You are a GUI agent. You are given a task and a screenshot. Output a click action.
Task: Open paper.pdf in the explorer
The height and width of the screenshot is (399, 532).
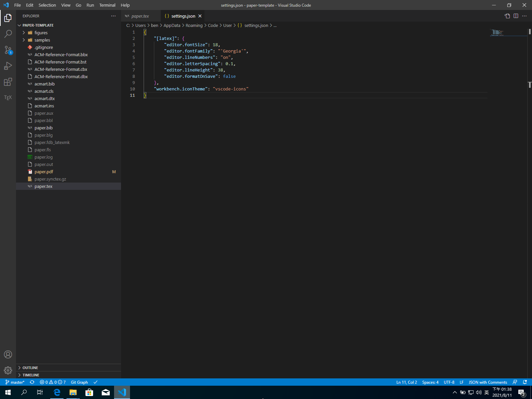click(x=44, y=172)
